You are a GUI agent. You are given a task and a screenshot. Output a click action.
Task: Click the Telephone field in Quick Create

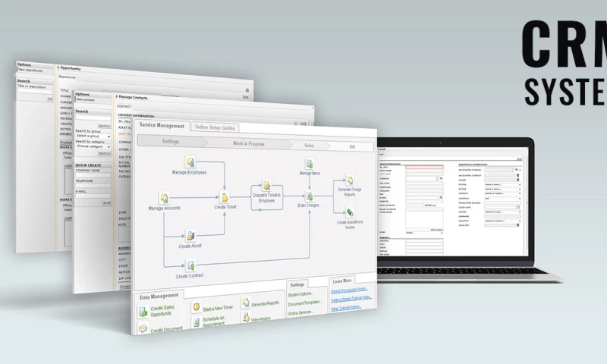pos(93,186)
